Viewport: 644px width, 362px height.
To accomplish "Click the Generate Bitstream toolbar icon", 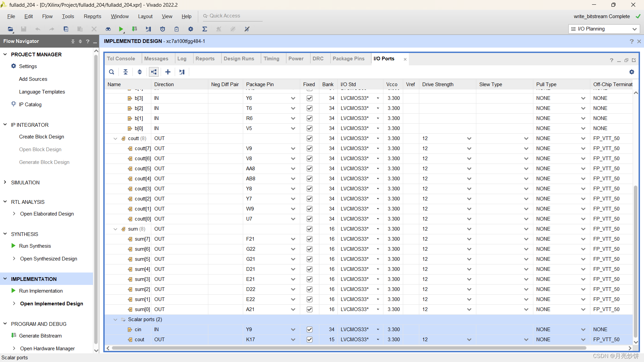I will pyautogui.click(x=135, y=29).
